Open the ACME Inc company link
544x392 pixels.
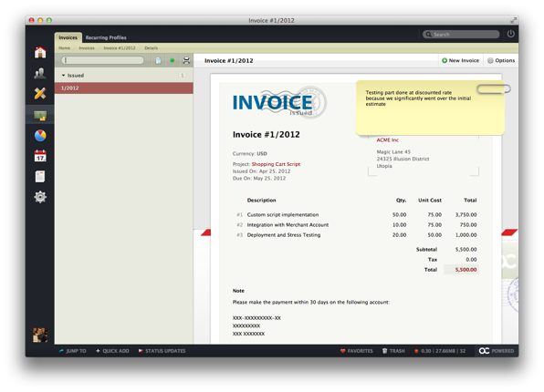(x=388, y=139)
